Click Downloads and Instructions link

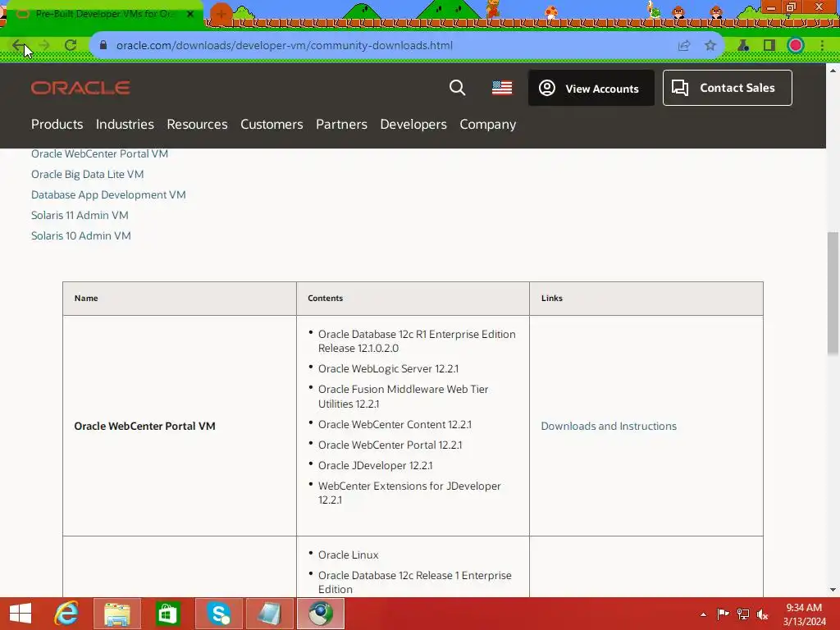coord(609,426)
